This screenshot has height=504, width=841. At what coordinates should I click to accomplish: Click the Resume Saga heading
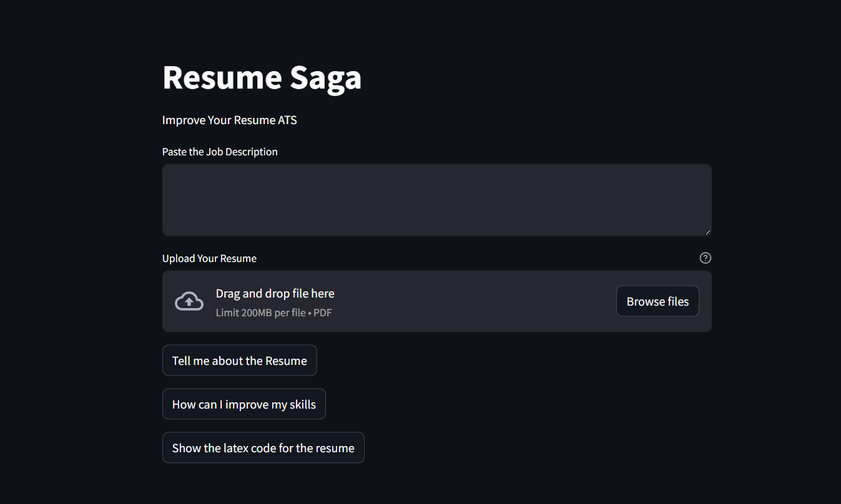[262, 78]
